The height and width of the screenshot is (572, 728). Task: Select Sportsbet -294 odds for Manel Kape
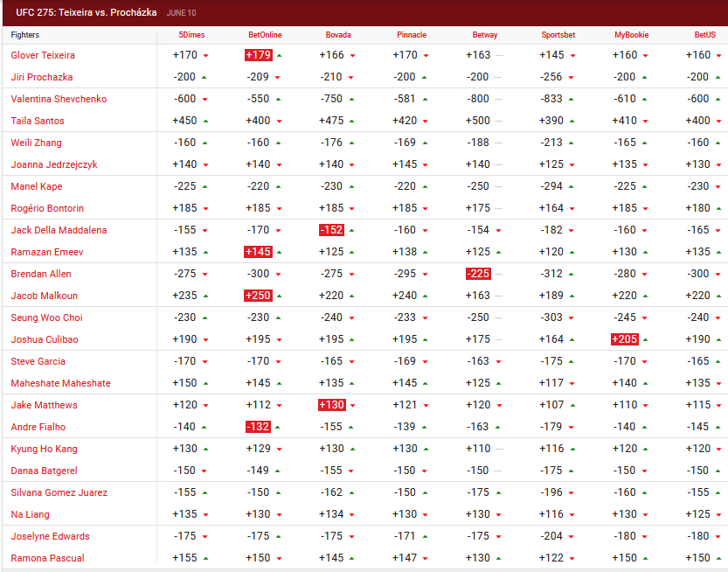tap(551, 186)
